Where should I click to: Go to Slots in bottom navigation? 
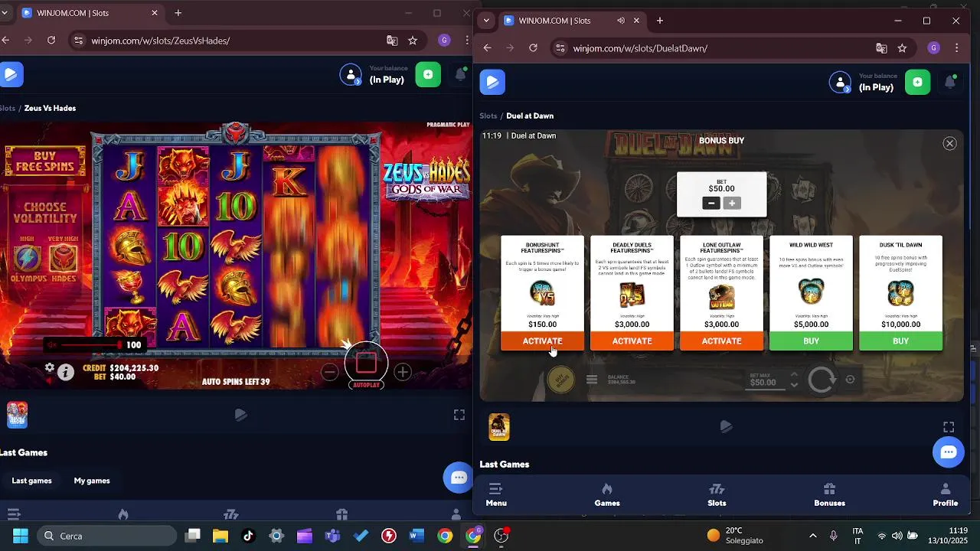pyautogui.click(x=717, y=495)
